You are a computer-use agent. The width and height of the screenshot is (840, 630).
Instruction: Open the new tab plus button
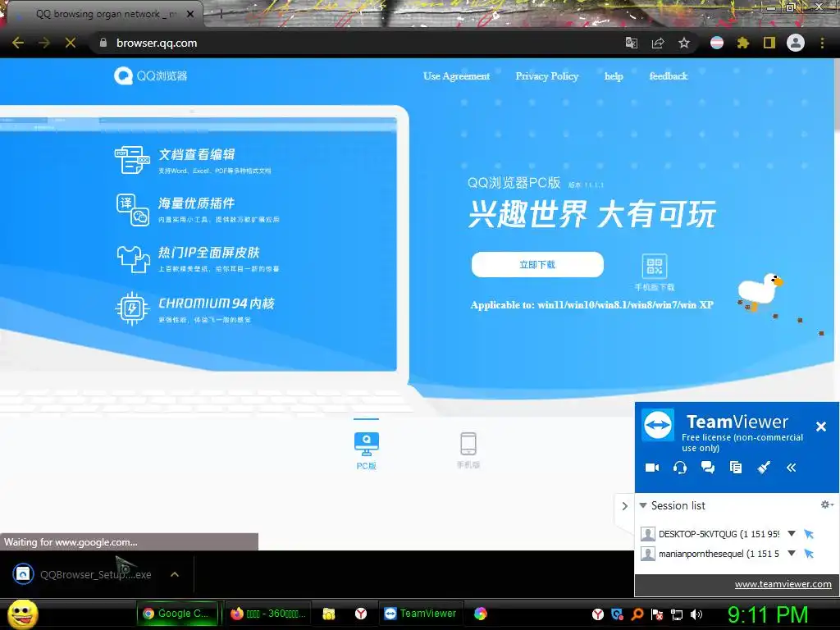pos(221,14)
